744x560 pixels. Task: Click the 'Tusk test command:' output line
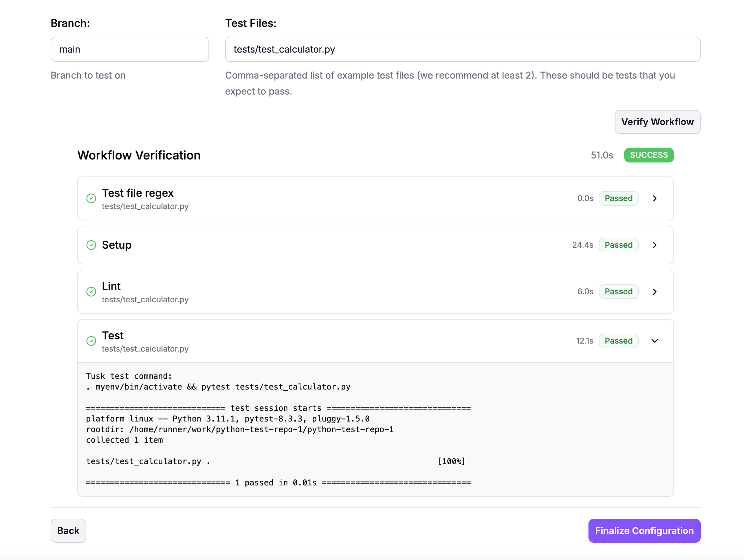tap(129, 376)
